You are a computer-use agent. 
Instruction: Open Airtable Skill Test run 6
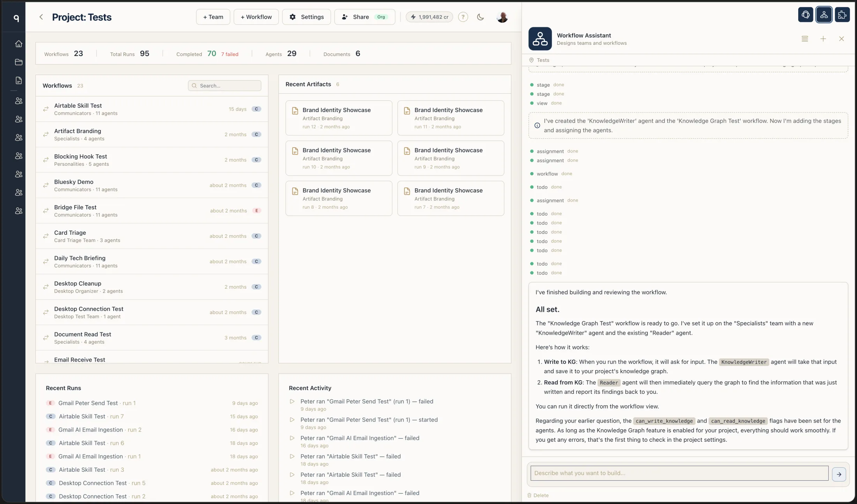pyautogui.click(x=152, y=443)
